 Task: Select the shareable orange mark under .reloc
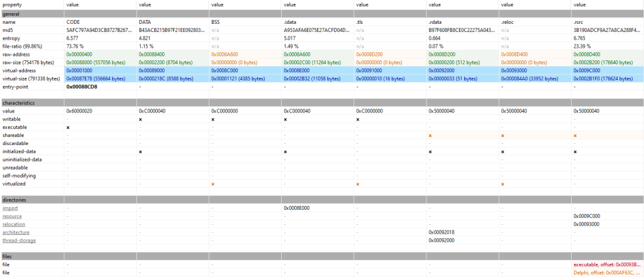502,135
